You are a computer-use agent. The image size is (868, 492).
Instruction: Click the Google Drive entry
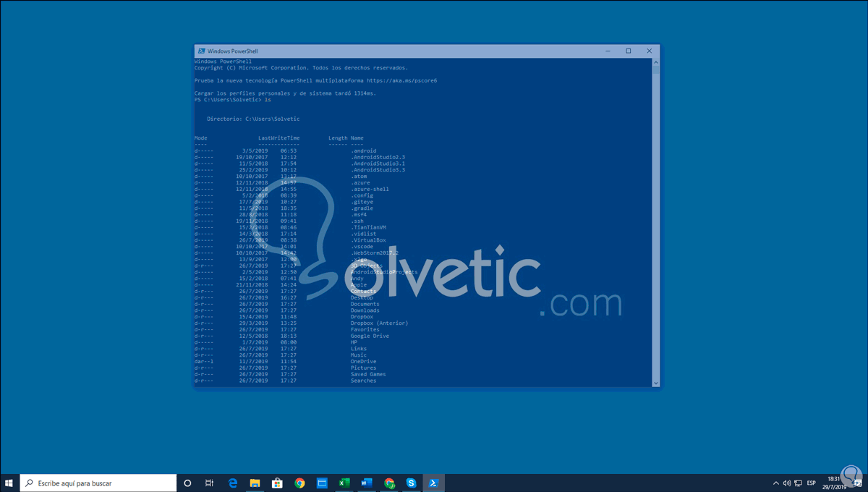(x=370, y=336)
